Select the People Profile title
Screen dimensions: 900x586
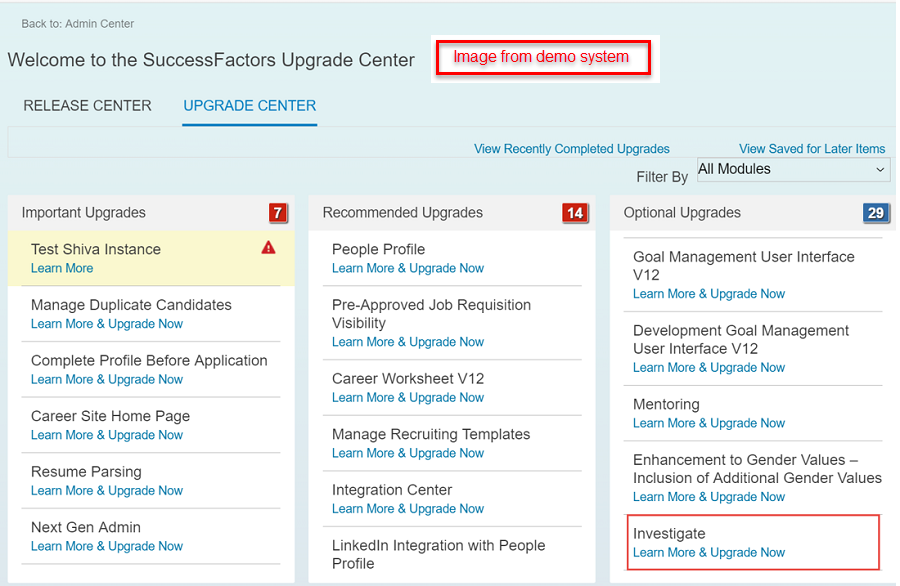point(378,249)
